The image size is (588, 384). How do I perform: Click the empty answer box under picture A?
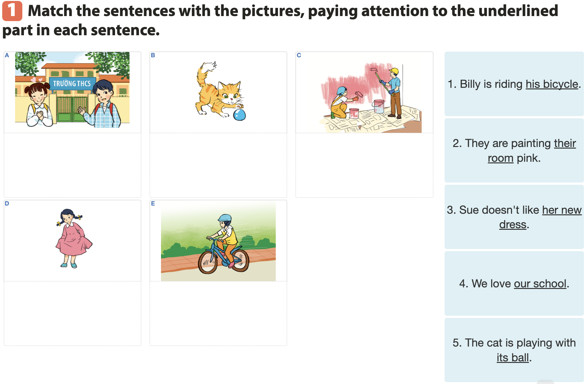point(72,165)
